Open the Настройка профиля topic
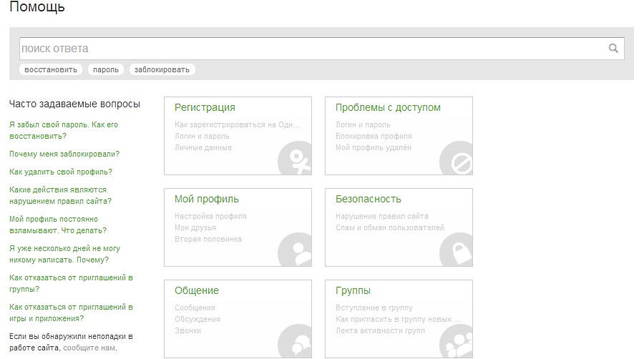Image resolution: width=644 pixels, height=359 pixels. click(210, 216)
